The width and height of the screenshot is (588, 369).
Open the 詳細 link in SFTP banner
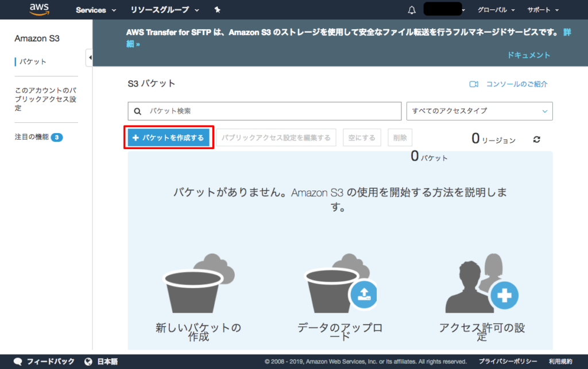(567, 32)
